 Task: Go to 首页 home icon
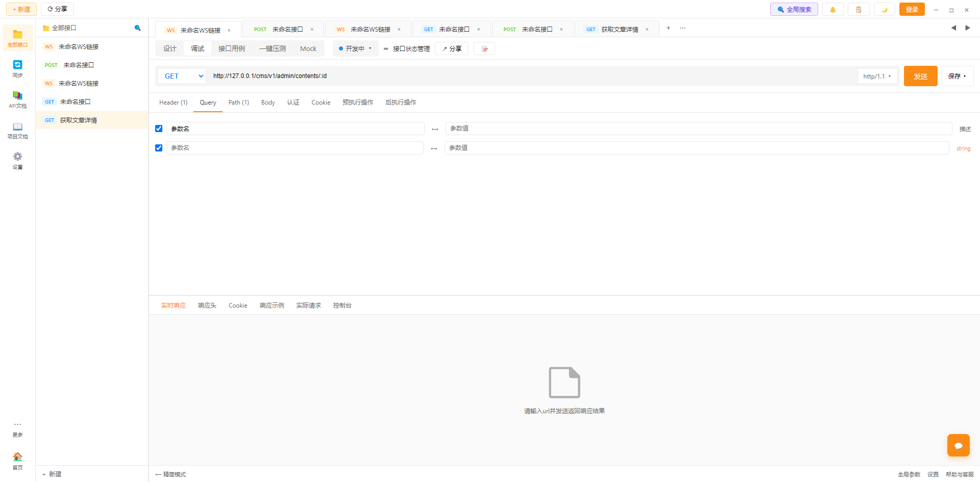(18, 461)
